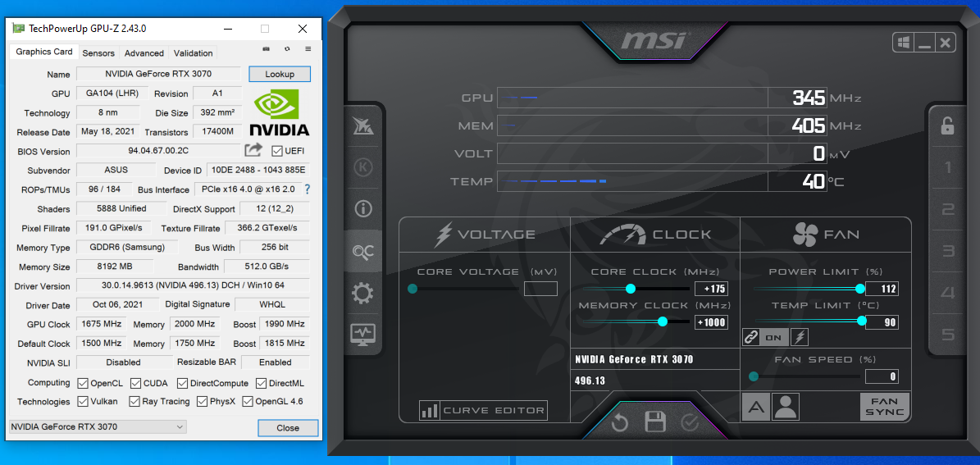Screen dimensions: 980x465
Task: Click GPU-Z screenshot camera icon
Action: click(x=267, y=48)
